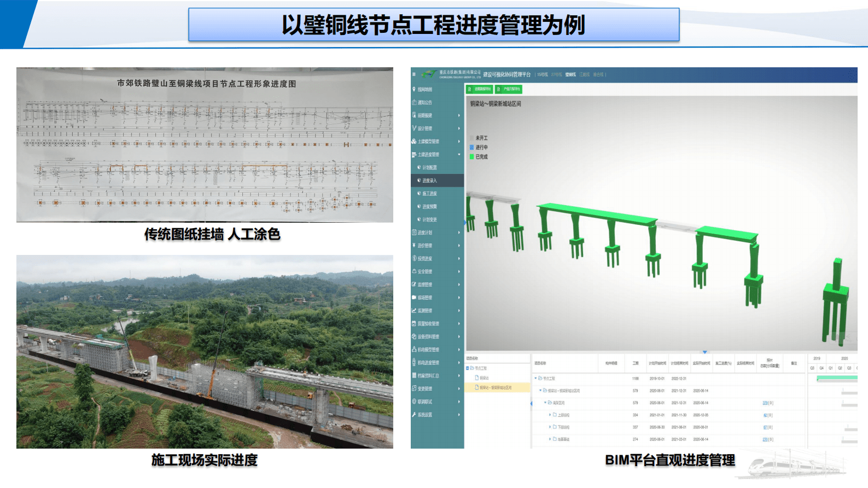Screen dimensions: 868x488
Task: Select 铜梁站 in the left project tree
Action: [485, 378]
